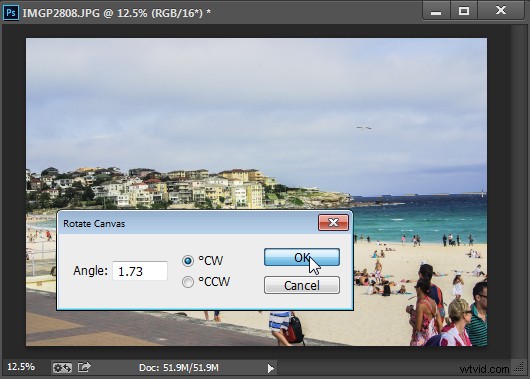Viewport: 530px width, 379px height.
Task: Close the Rotate Canvas dialog
Action: click(333, 222)
